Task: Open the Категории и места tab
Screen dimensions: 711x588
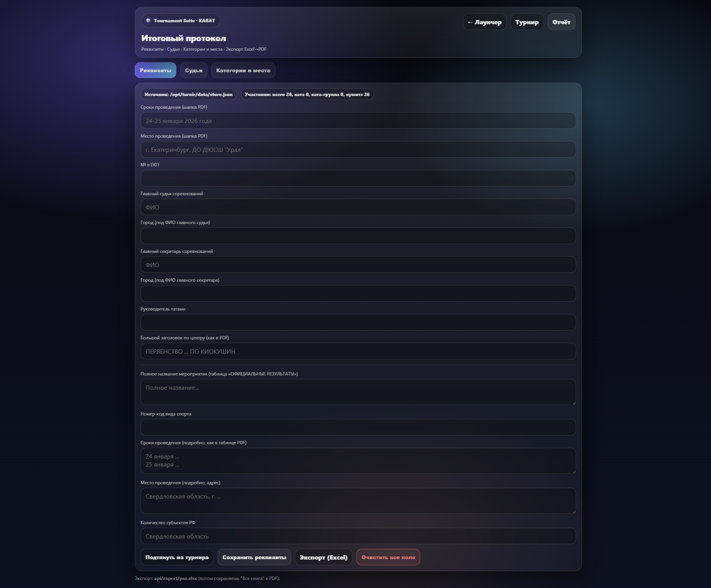Action: (243, 70)
